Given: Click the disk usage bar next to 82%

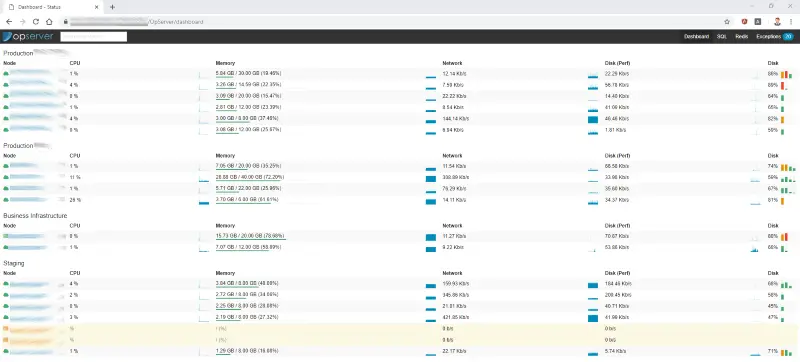Looking at the screenshot, I should (x=782, y=119).
